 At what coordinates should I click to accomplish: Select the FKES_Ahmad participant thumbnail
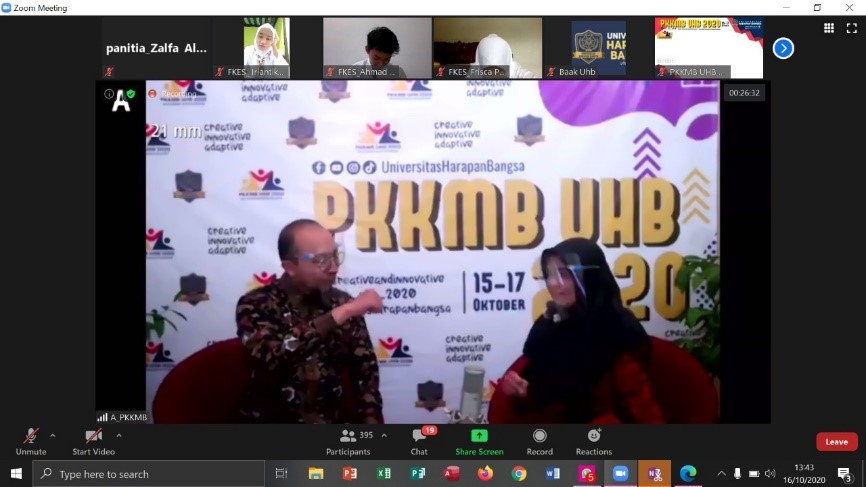coord(377,47)
